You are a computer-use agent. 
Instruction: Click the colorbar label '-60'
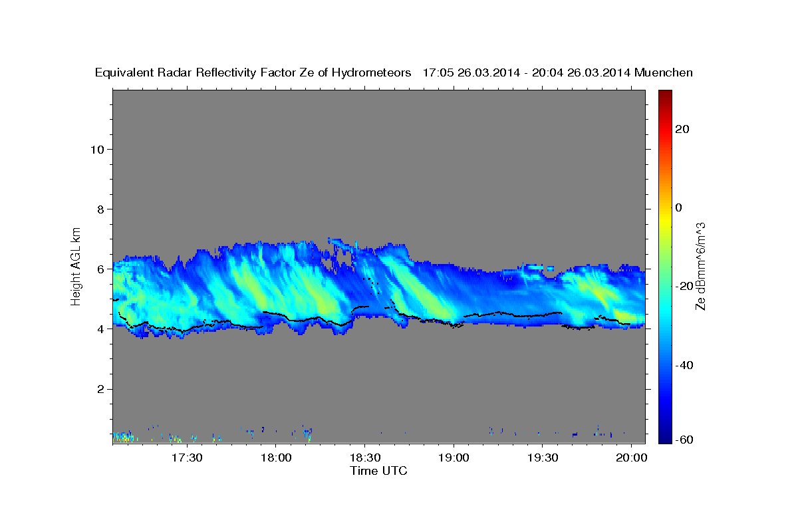[684, 439]
